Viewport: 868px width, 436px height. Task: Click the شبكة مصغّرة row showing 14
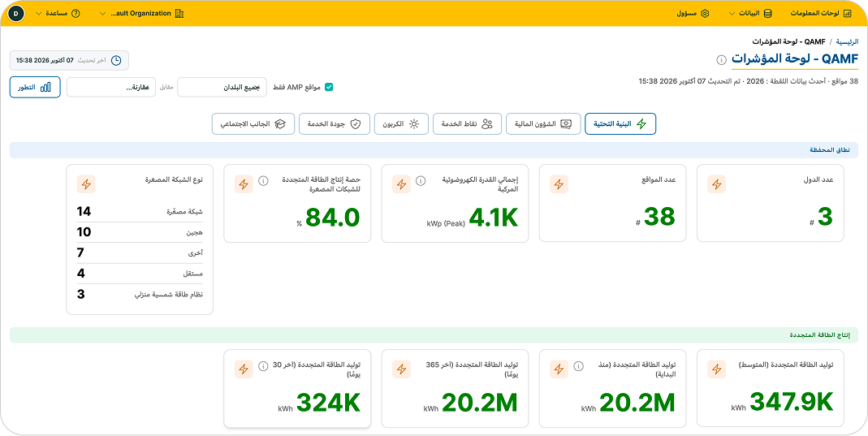tap(140, 212)
